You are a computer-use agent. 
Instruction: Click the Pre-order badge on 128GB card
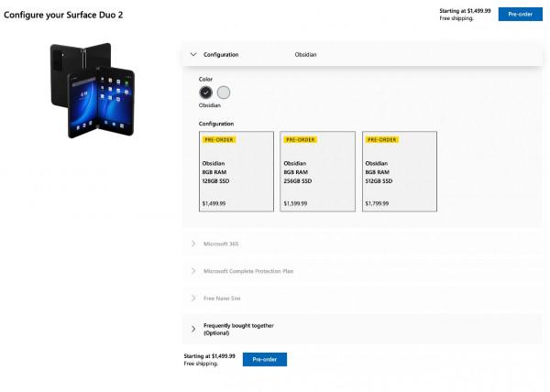(x=217, y=140)
